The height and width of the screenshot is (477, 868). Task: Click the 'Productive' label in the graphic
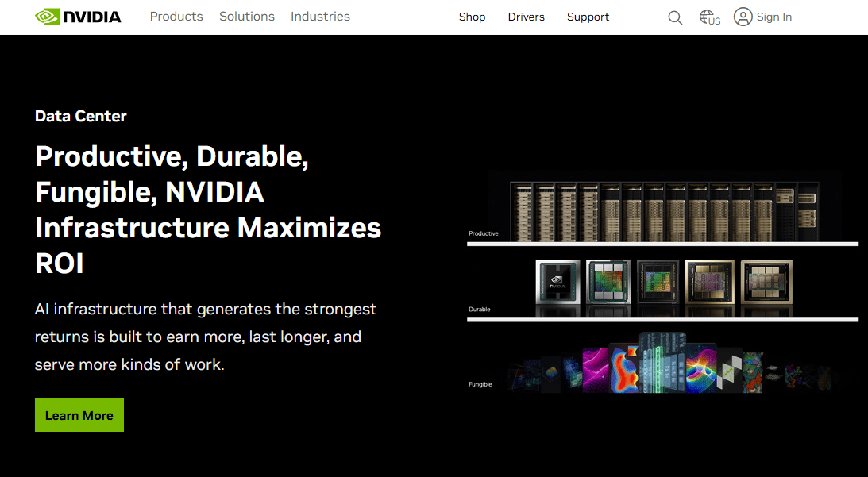pyautogui.click(x=484, y=233)
